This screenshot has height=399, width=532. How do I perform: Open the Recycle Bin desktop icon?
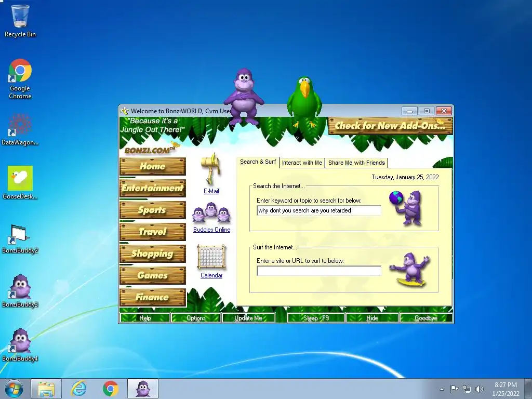(20, 20)
